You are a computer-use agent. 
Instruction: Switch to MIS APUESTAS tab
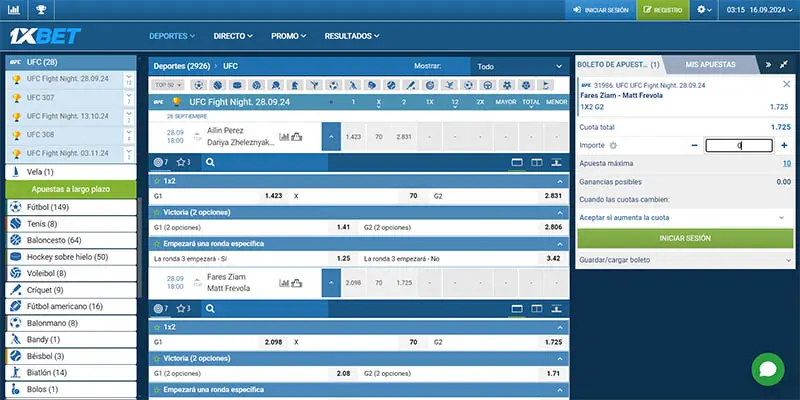point(710,65)
